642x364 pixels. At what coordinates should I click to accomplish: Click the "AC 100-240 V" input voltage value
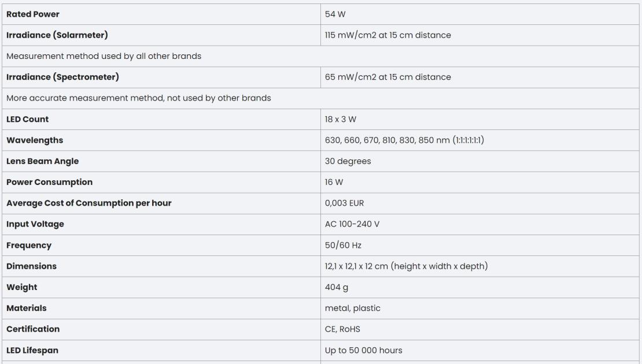coord(353,224)
